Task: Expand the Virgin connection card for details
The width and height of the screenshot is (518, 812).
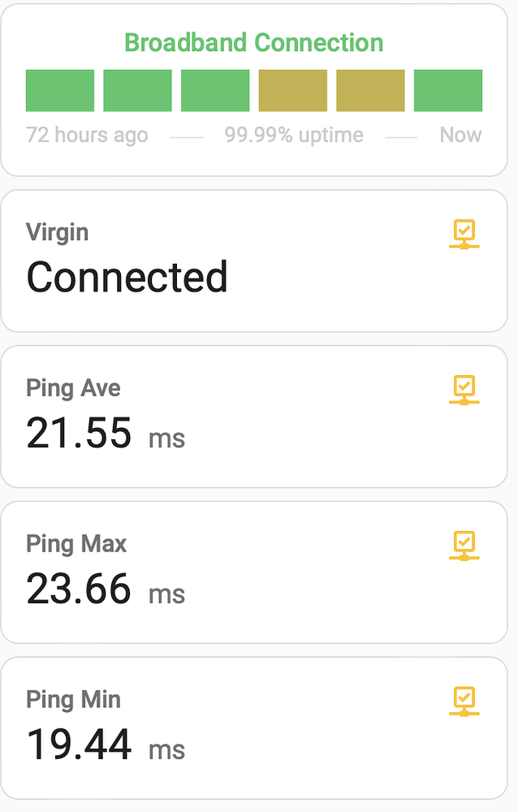Action: pyautogui.click(x=253, y=260)
